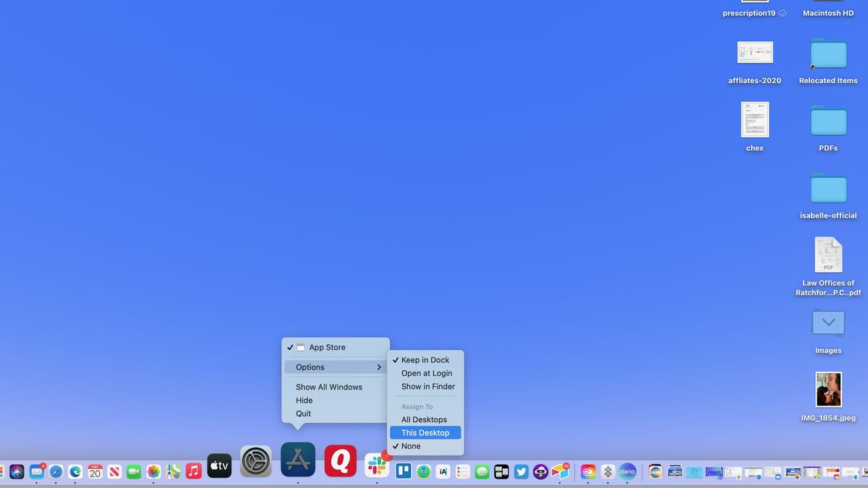The image size is (868, 488).
Task: Open the IMG_1854.jpeg desktop file
Action: click(827, 390)
